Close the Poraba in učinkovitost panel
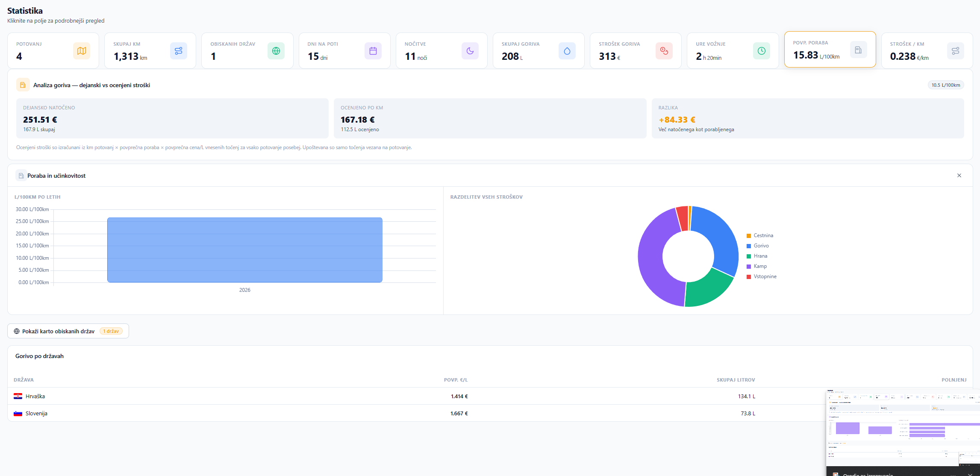 tap(959, 175)
